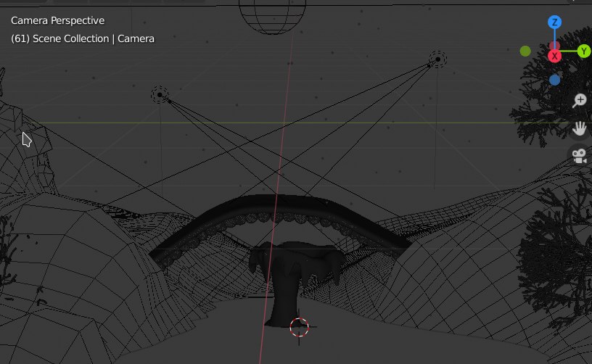Click the 3D cursor crosshair

pyautogui.click(x=300, y=327)
